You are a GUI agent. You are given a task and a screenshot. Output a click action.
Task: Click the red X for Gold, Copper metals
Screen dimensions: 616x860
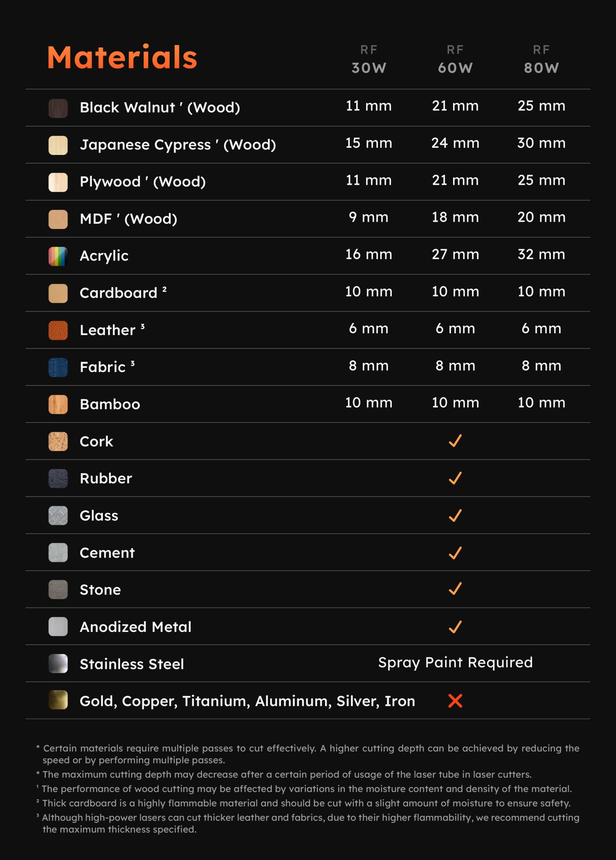(x=455, y=701)
